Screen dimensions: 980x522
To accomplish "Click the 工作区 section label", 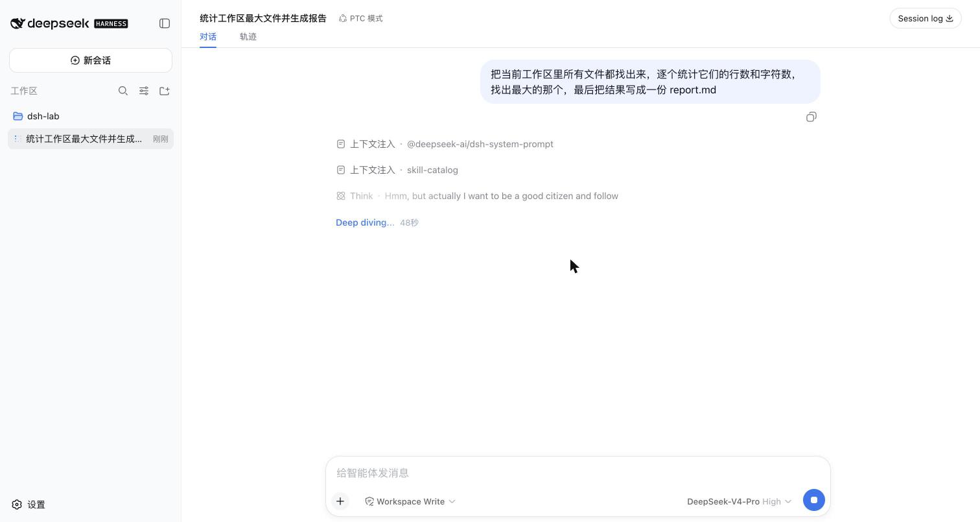I will [x=24, y=91].
